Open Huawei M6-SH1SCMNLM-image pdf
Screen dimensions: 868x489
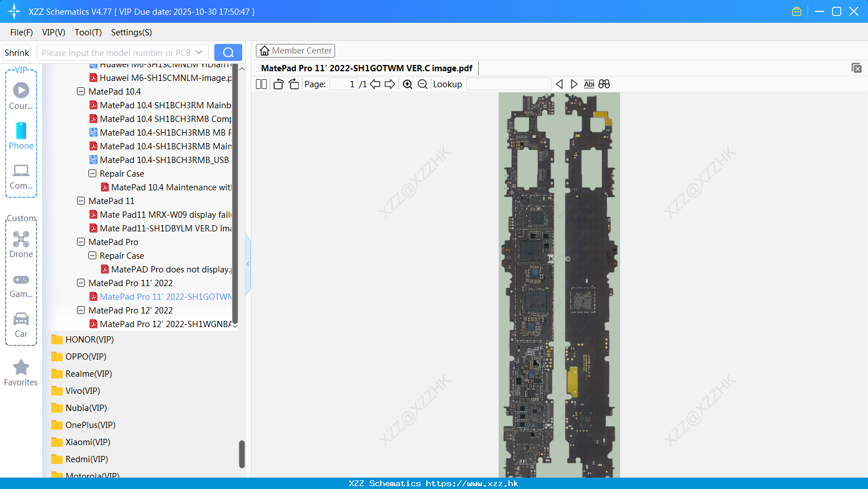[161, 78]
